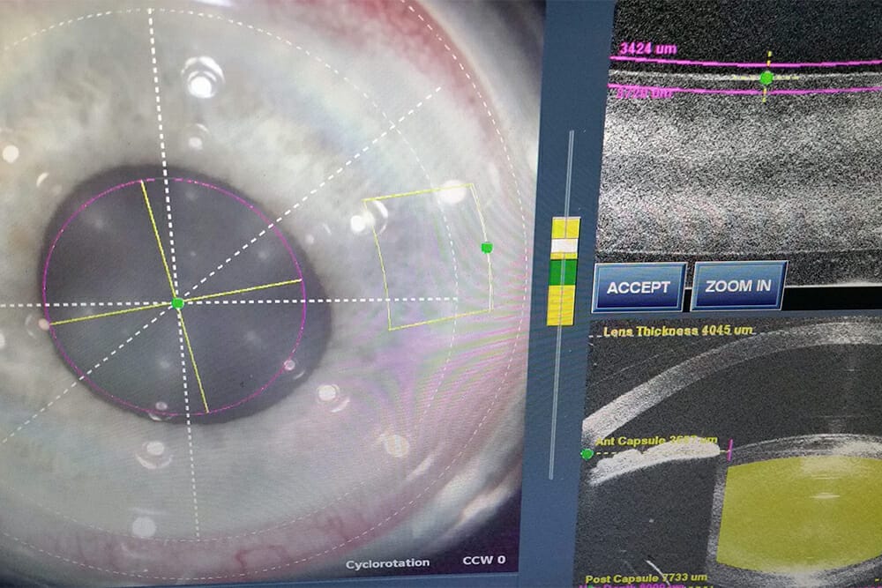Click the CCW 0 rotation value
Viewport: 882px width, 588px height.
pos(483,561)
